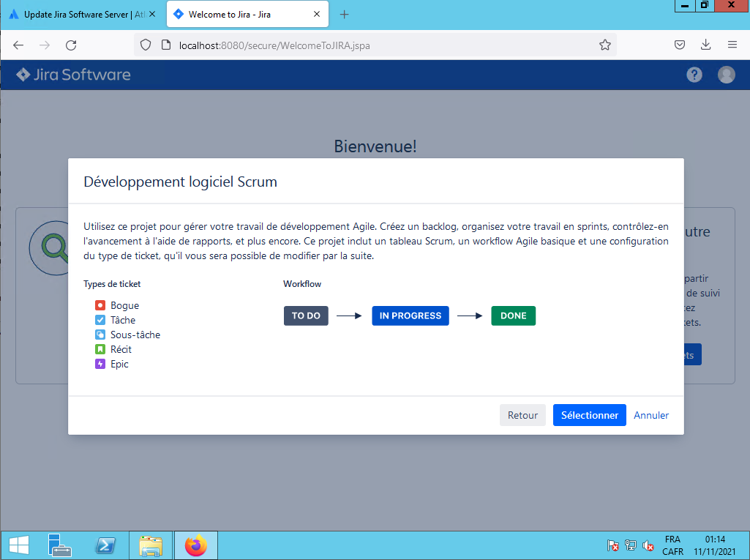
Task: Click the Récit ticket type icon
Action: (100, 349)
